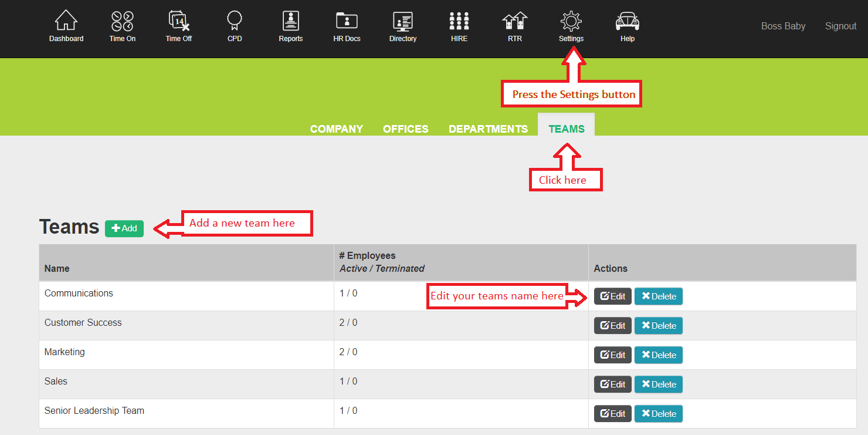Click the Signout link
The height and width of the screenshot is (435, 868).
tap(840, 26)
